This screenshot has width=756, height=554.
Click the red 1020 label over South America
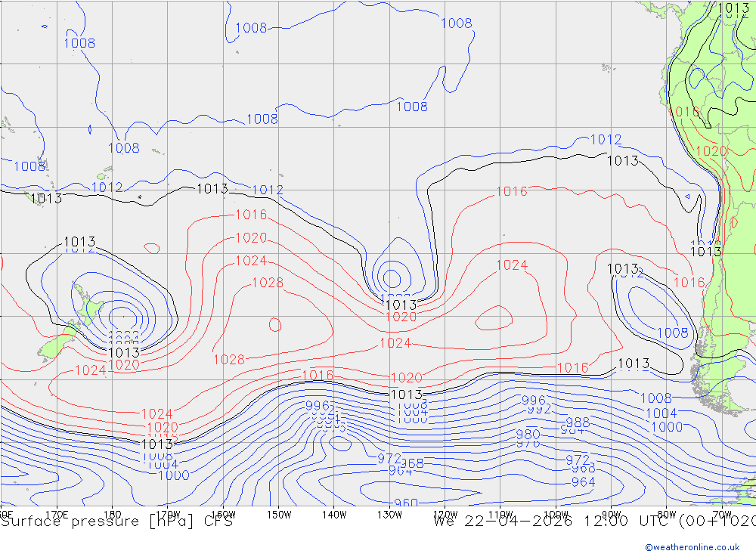coord(711,151)
